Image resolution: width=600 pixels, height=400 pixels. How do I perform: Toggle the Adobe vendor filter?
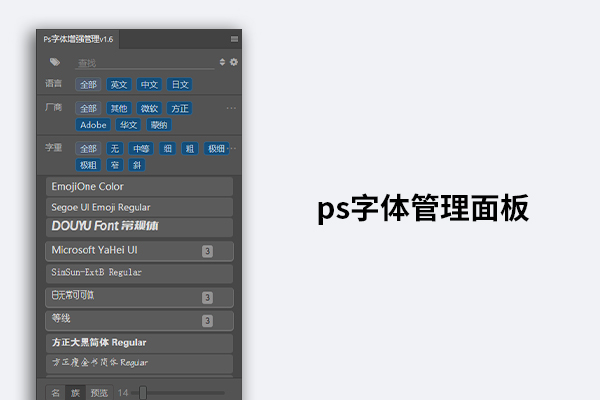click(x=93, y=125)
